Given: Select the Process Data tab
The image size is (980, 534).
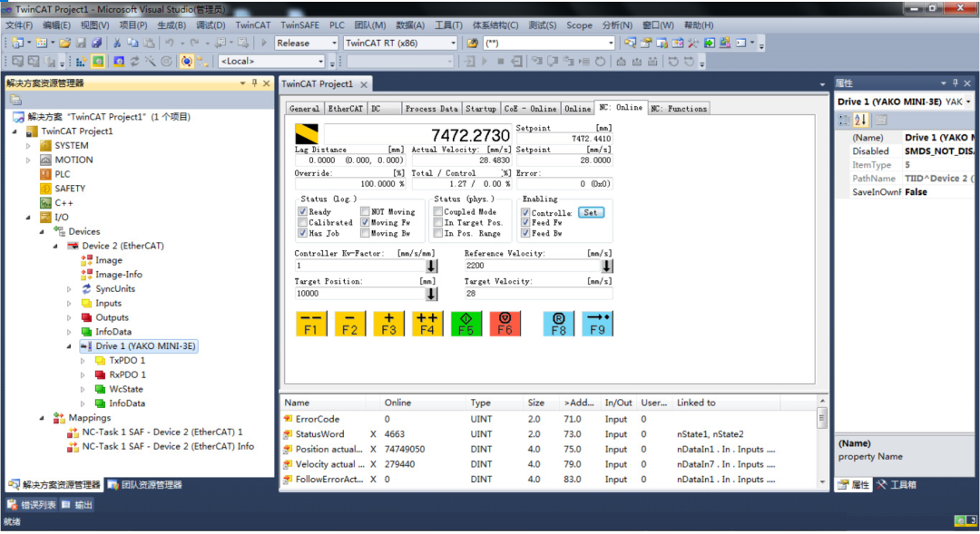Looking at the screenshot, I should click(x=432, y=109).
